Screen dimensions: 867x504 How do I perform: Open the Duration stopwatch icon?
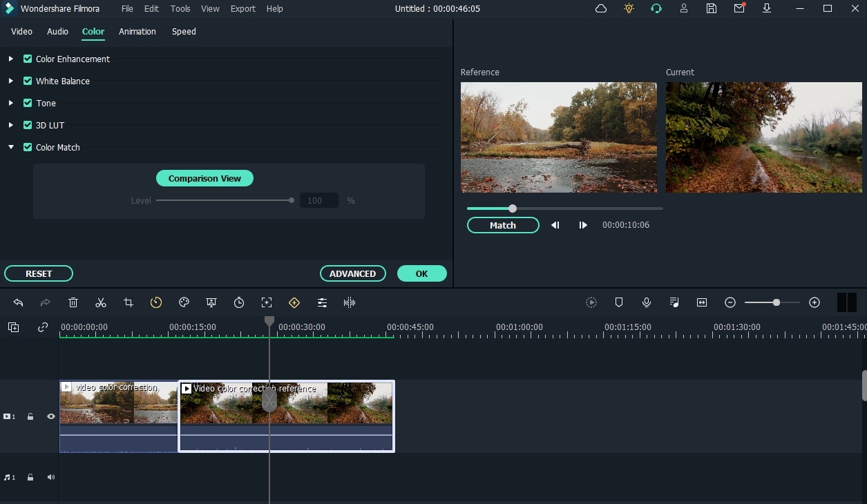239,302
